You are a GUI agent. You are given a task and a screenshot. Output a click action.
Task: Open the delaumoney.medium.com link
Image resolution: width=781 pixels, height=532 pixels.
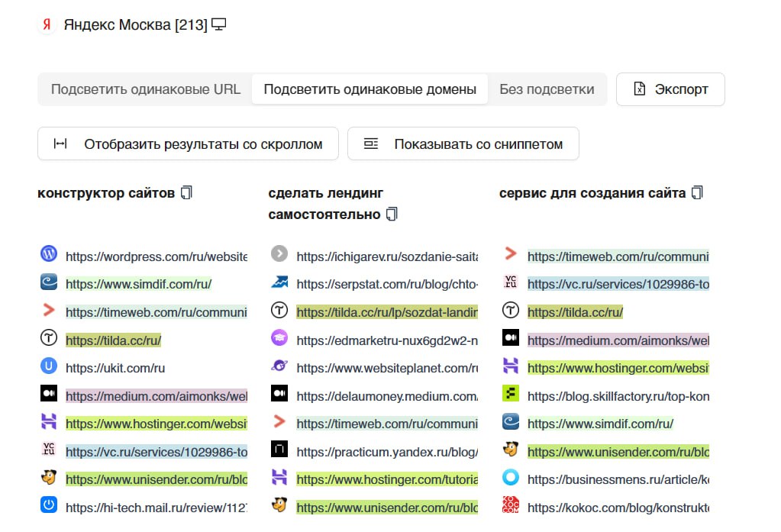[x=388, y=396]
